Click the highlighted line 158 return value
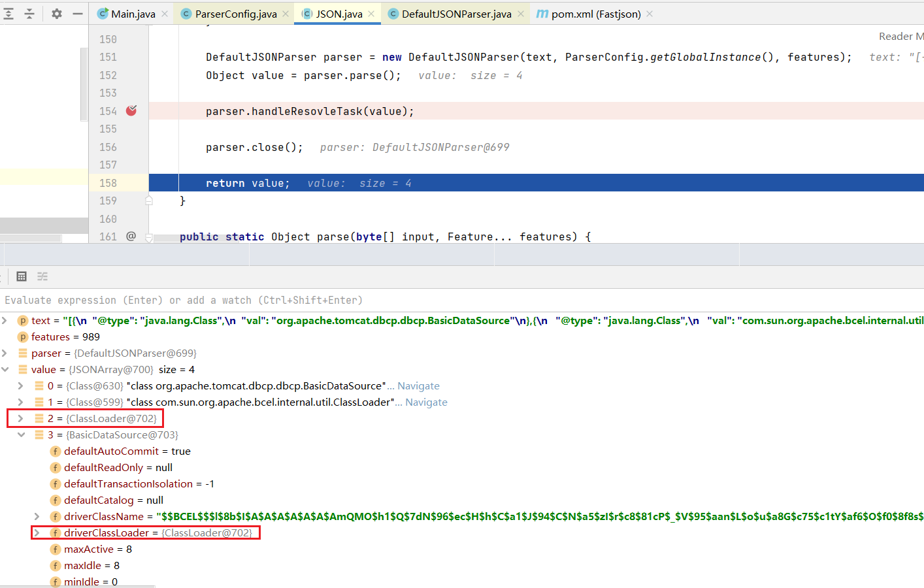The width and height of the screenshot is (924, 588). point(536,183)
